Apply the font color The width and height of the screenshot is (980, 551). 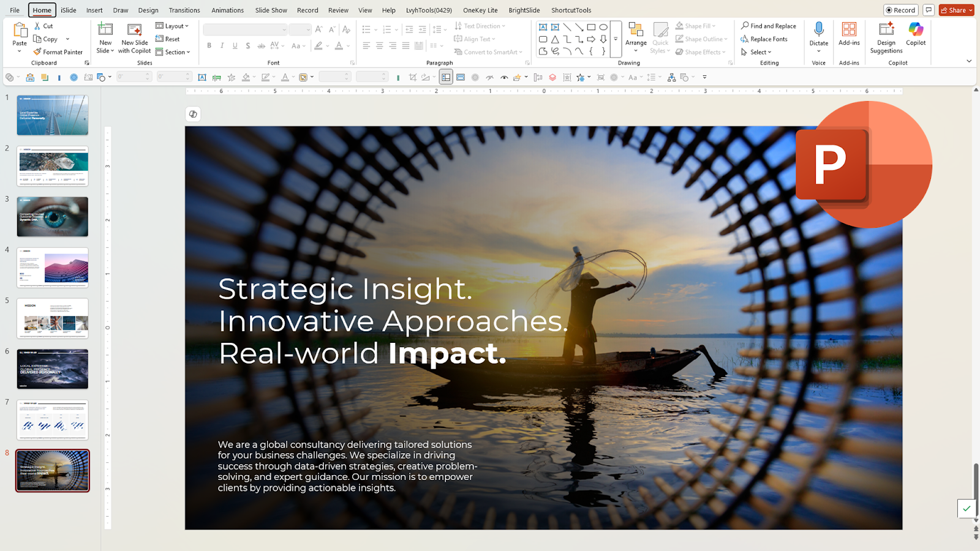tap(339, 45)
